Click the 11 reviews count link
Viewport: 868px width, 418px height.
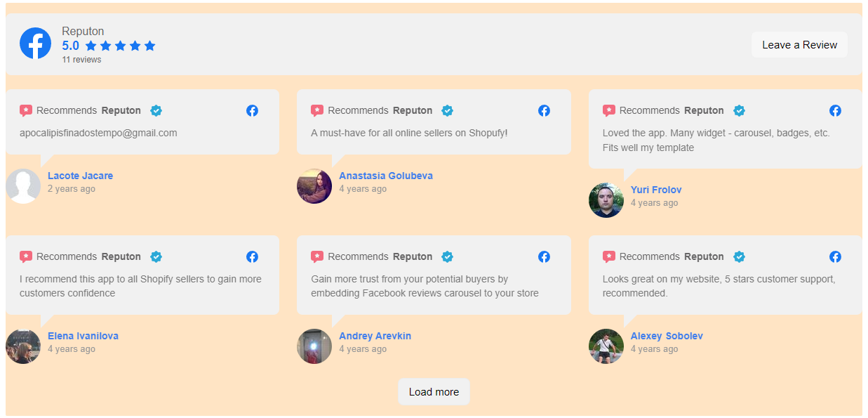coord(81,60)
